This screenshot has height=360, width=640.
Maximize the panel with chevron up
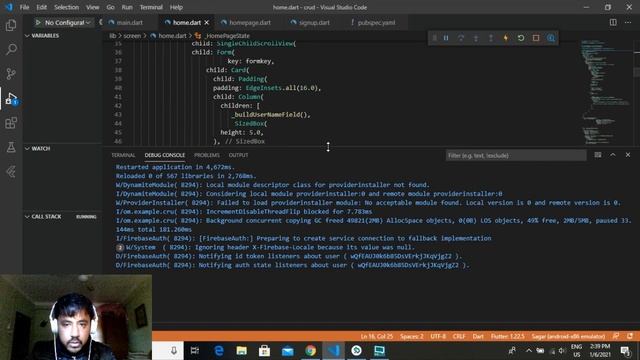613,155
